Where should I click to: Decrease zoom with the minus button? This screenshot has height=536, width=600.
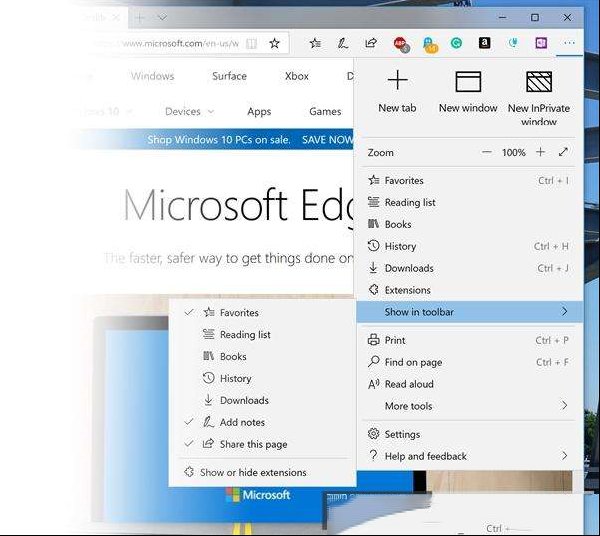coord(486,152)
